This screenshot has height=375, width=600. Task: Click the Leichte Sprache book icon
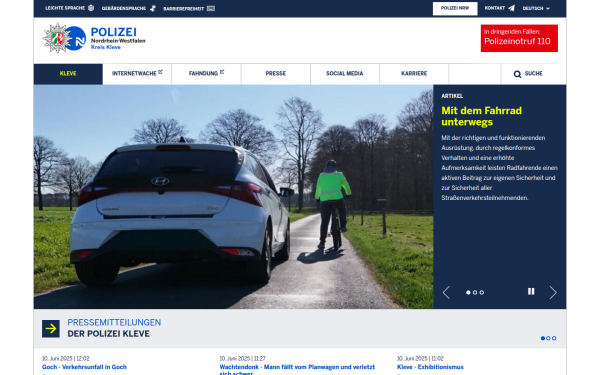pyautogui.click(x=91, y=8)
